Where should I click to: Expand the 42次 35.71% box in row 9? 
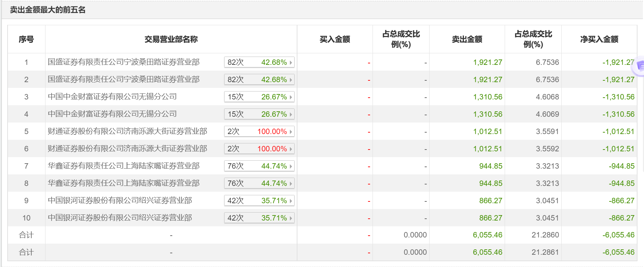point(259,200)
